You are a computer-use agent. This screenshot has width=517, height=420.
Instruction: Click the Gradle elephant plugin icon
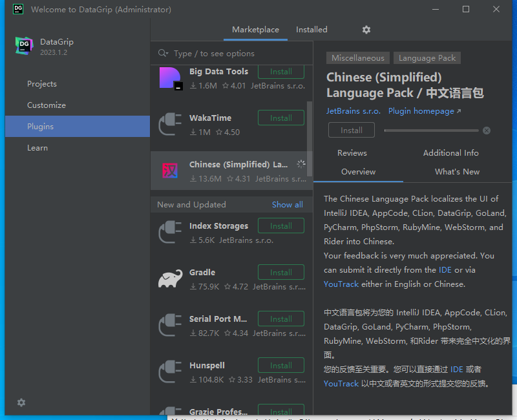(x=171, y=278)
